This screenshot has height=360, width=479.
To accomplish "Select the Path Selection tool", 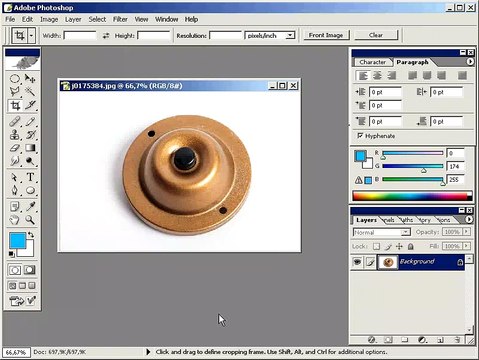I will 15,177.
